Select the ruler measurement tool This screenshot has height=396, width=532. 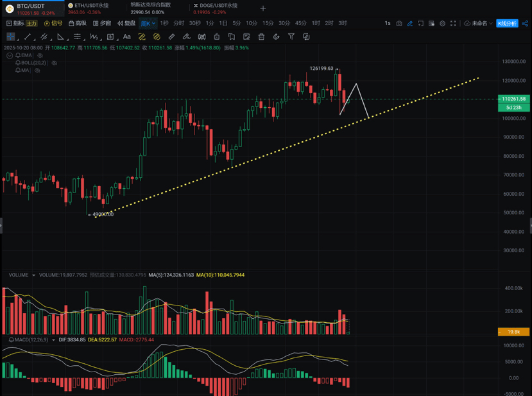tap(171, 37)
